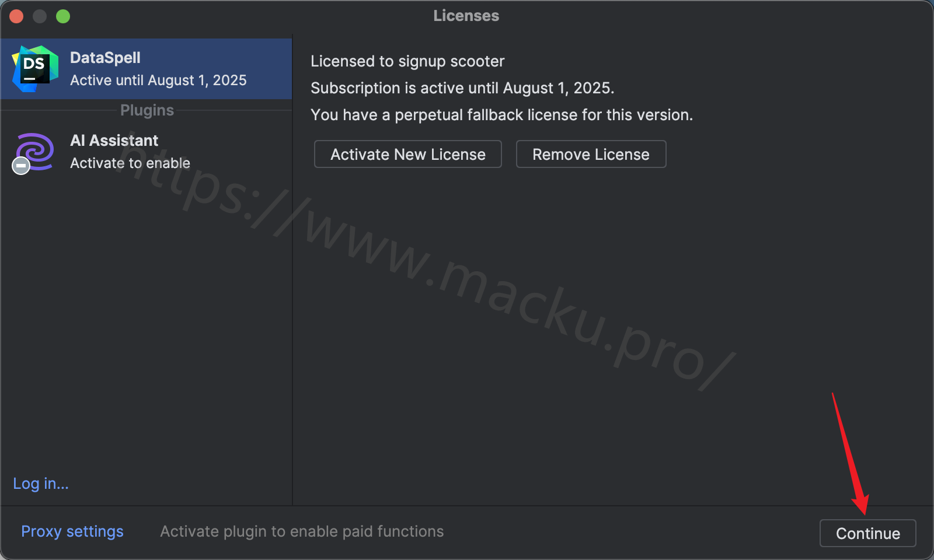Click the 'Activate plugin to enable paid functions' hint
This screenshot has width=934, height=560.
302,531
